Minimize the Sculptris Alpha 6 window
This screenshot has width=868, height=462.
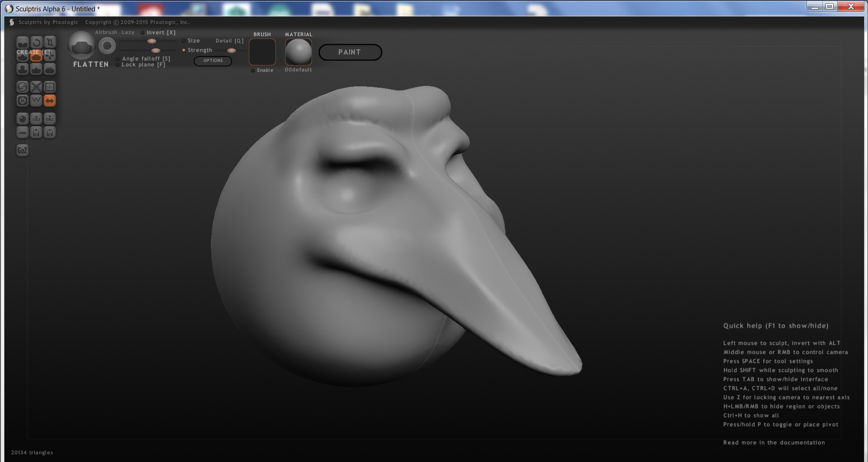(815, 6)
